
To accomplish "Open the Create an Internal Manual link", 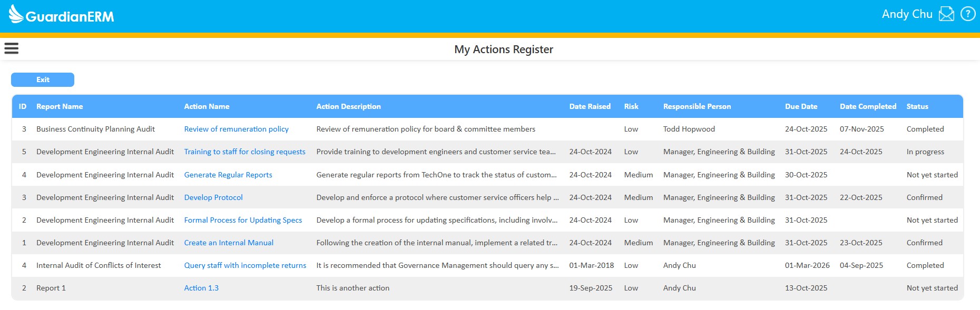I will [x=229, y=243].
